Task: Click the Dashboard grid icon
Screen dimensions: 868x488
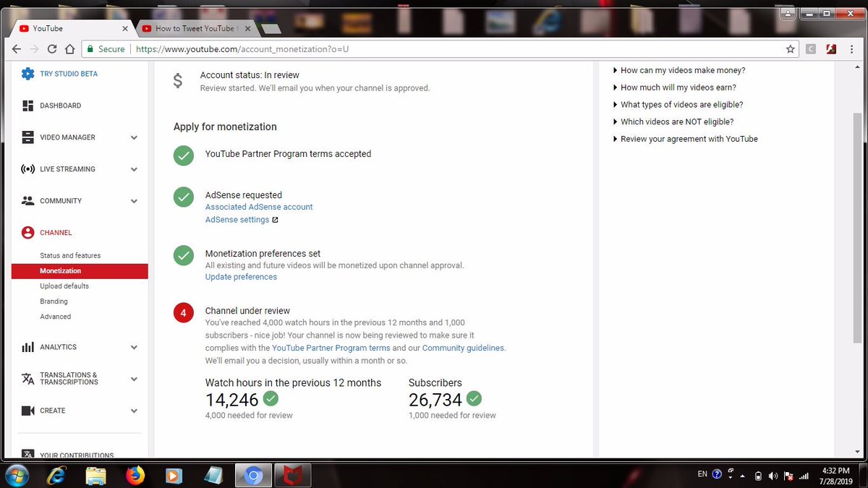Action: pyautogui.click(x=27, y=106)
